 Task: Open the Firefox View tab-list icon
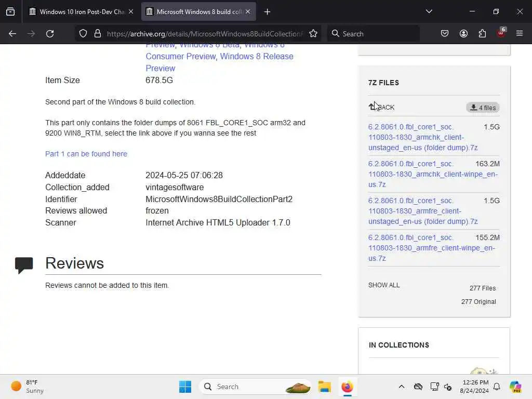pos(10,11)
